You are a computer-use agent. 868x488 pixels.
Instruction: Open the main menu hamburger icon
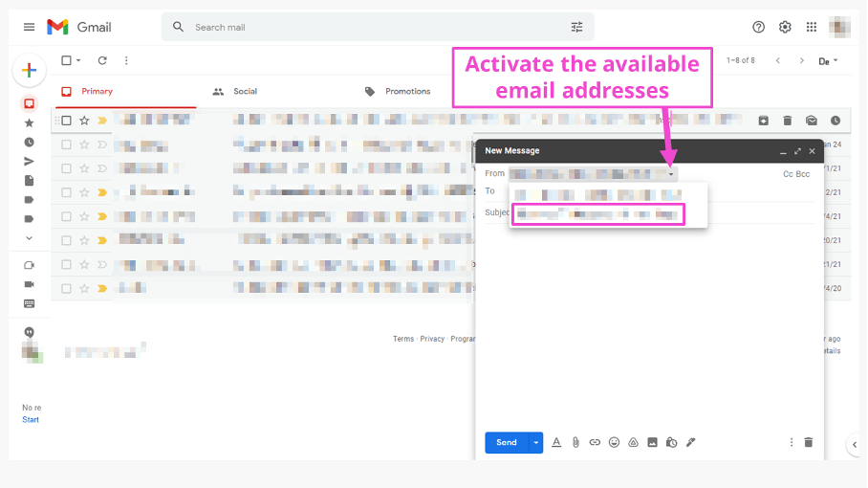(29, 27)
